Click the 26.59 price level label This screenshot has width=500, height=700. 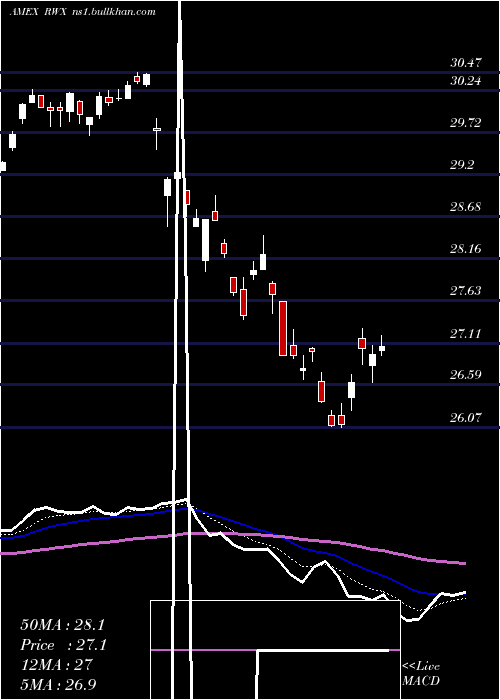[466, 375]
